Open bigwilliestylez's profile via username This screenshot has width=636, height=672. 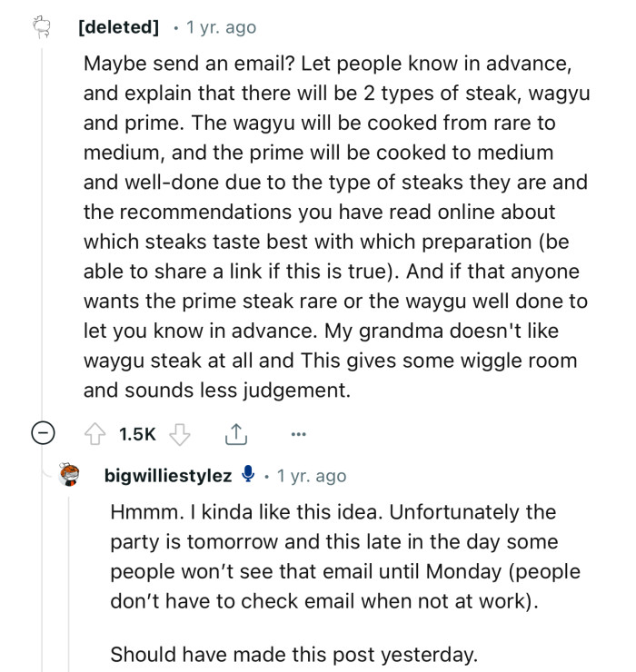(169, 476)
